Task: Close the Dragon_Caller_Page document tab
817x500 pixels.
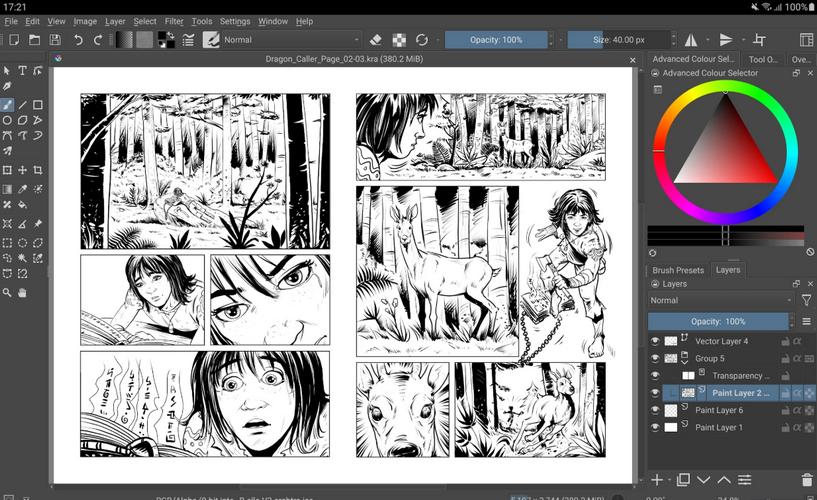Action: (632, 59)
